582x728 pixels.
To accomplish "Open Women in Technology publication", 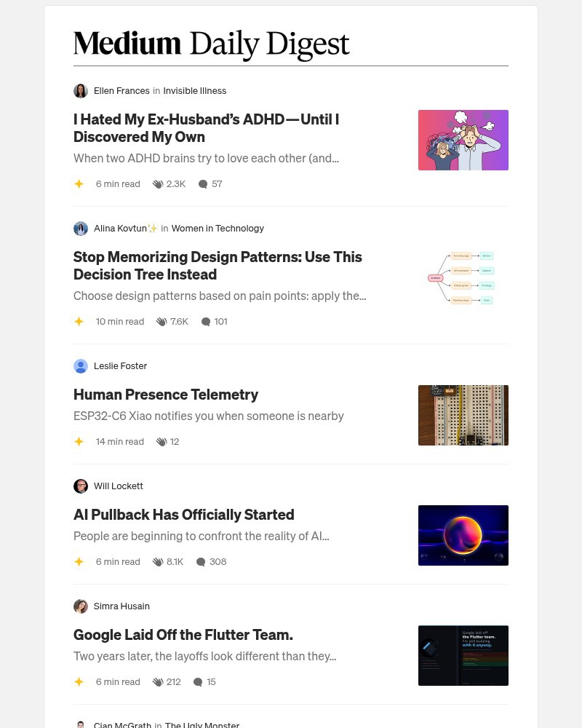I will (218, 228).
